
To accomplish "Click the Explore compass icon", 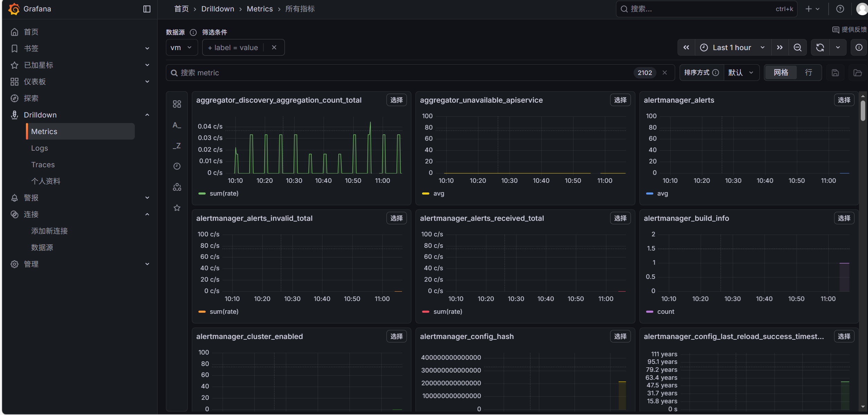I will click(14, 98).
